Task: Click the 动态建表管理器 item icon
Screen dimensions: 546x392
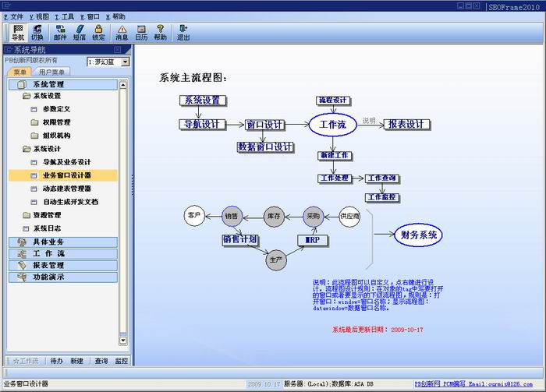Action: pos(34,189)
